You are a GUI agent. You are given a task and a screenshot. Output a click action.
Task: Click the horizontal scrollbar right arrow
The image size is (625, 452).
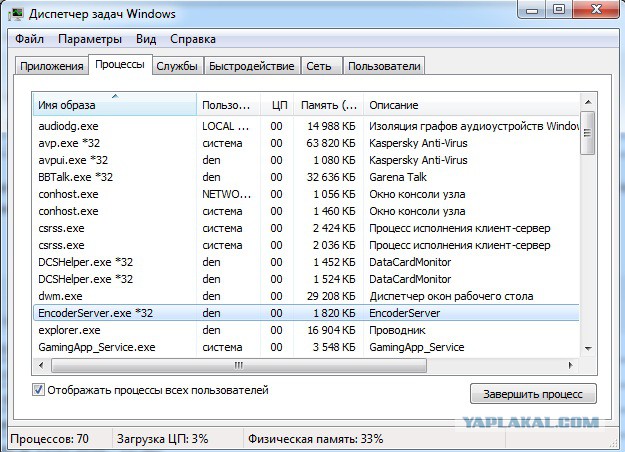[570, 365]
